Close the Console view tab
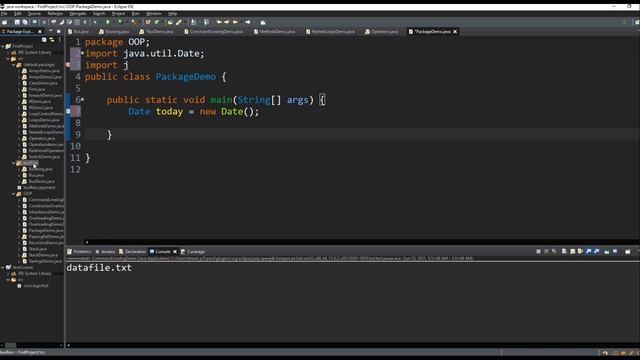The image size is (640, 360). (175, 251)
